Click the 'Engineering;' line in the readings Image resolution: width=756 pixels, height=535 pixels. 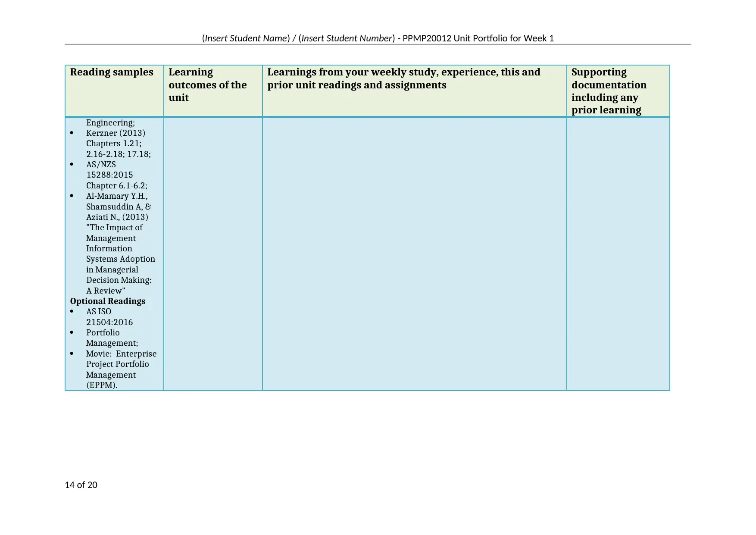point(110,122)
